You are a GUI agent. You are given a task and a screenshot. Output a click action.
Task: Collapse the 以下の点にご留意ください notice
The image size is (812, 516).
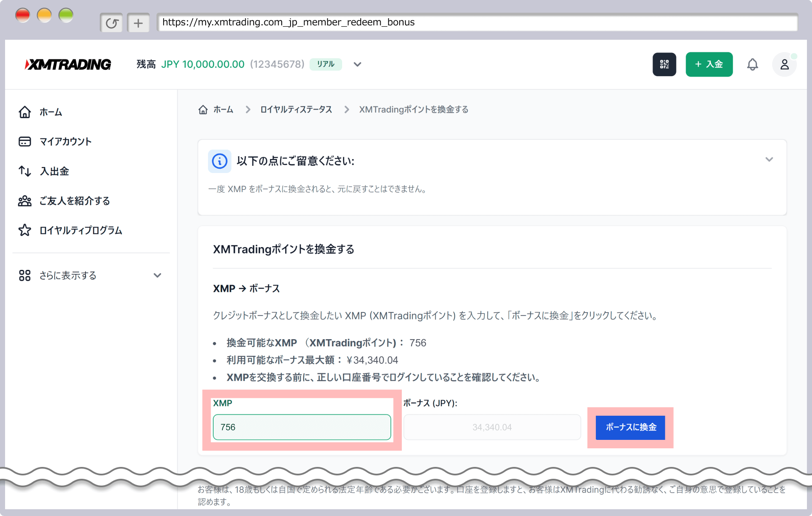click(x=769, y=160)
